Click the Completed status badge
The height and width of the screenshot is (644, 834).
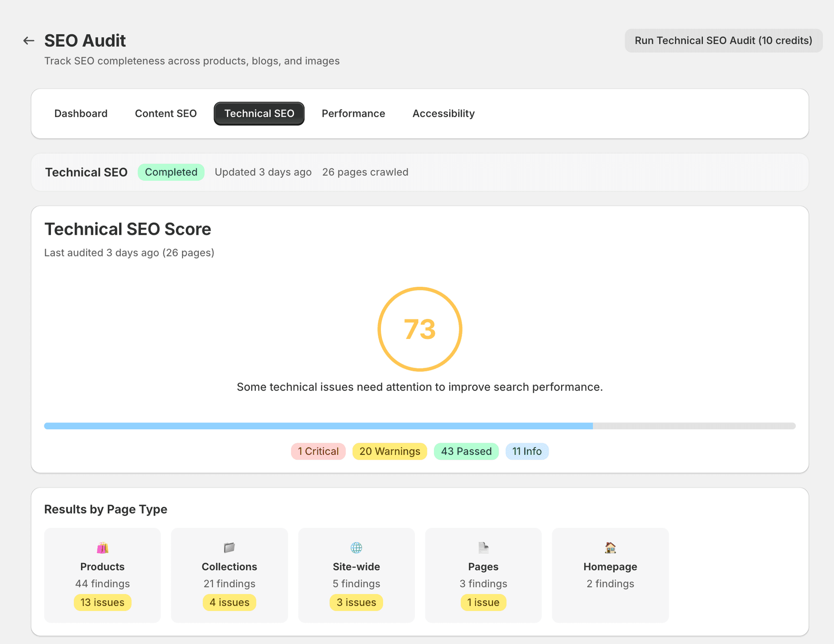(171, 172)
